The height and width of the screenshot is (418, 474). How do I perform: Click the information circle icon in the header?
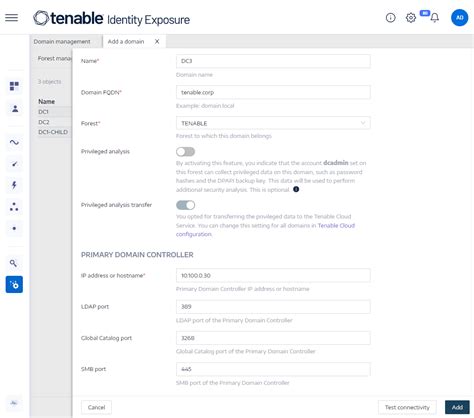[390, 18]
